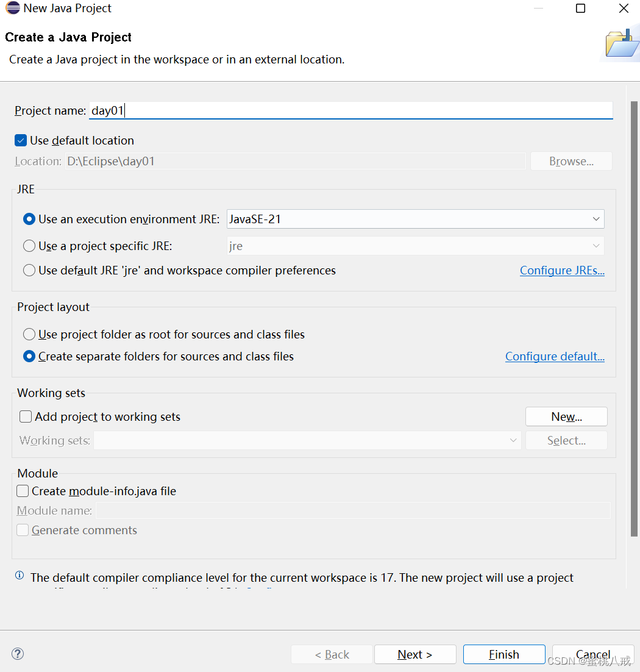This screenshot has width=640, height=672.
Task: Click the Next button
Action: [x=415, y=654]
